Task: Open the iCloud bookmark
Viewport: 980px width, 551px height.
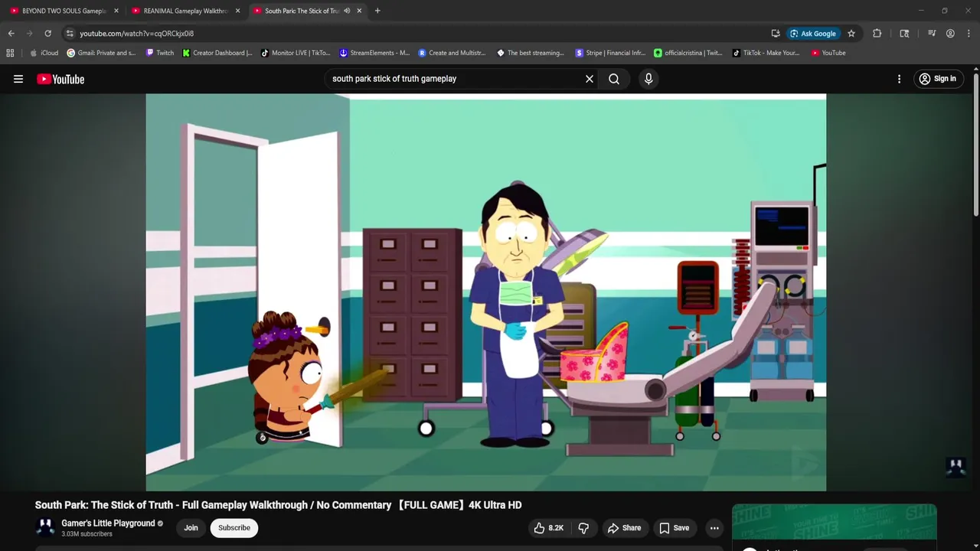Action: [x=44, y=53]
